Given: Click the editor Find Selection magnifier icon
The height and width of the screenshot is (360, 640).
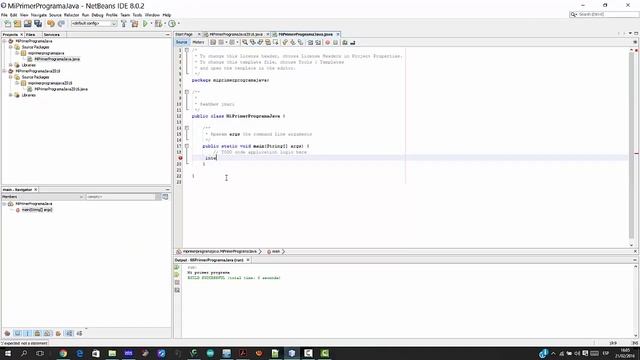Looking at the screenshot, I should 244,42.
